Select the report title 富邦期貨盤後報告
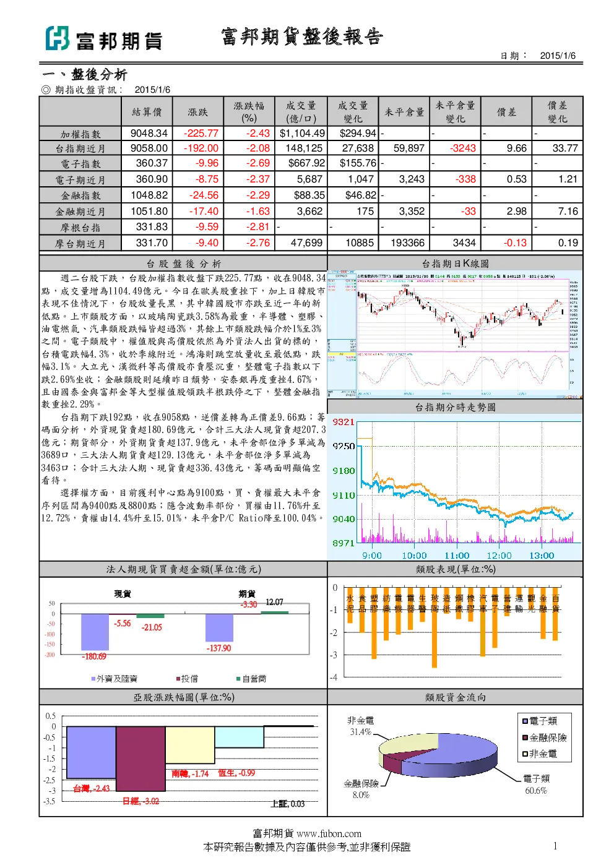 coord(302,37)
